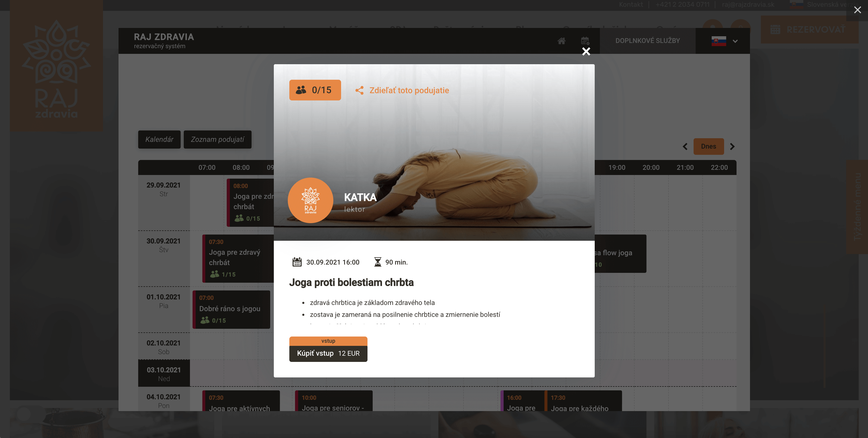Screen dimensions: 868x438
Task: Open the 07:30 Joga pre zdravý chrbát event
Action: click(238, 258)
